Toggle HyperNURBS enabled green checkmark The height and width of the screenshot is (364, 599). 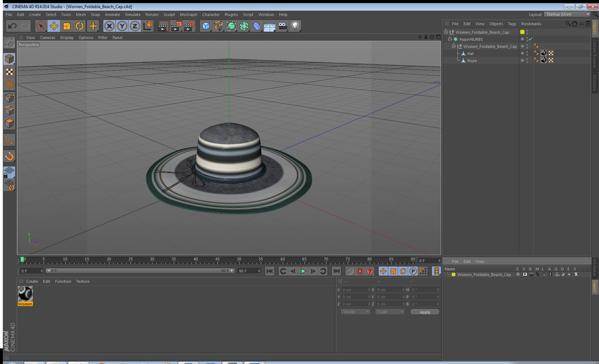(531, 39)
